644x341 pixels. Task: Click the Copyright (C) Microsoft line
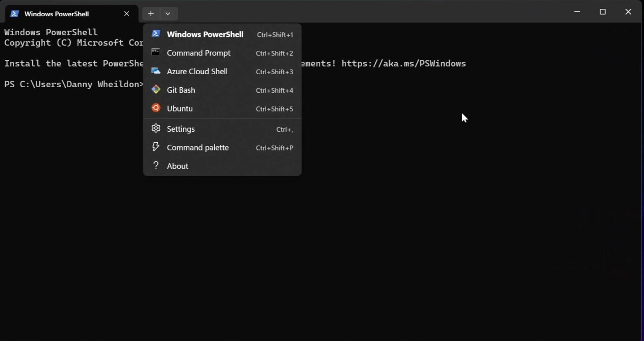(x=74, y=43)
